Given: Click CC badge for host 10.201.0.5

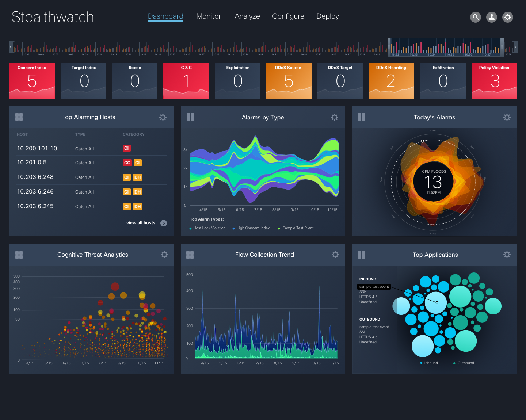Looking at the screenshot, I should [x=127, y=163].
